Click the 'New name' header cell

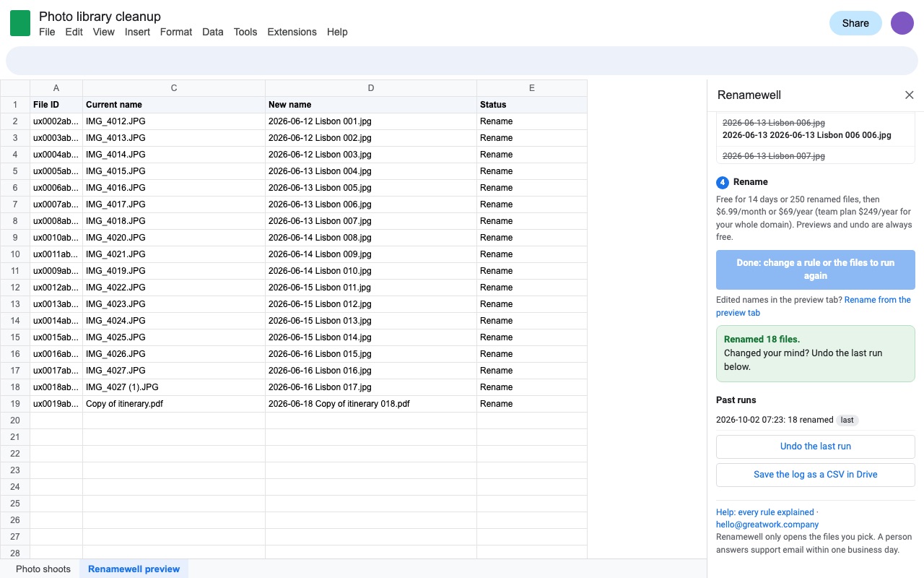(371, 105)
